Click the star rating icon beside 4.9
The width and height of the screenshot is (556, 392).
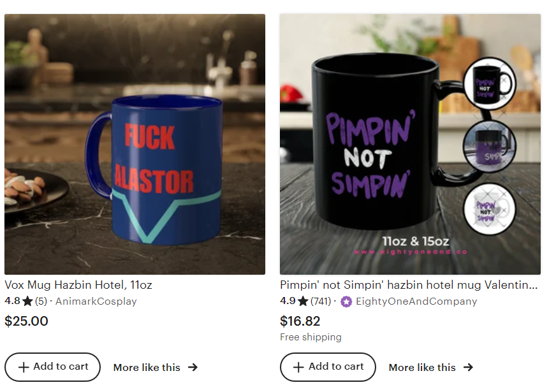[303, 301]
